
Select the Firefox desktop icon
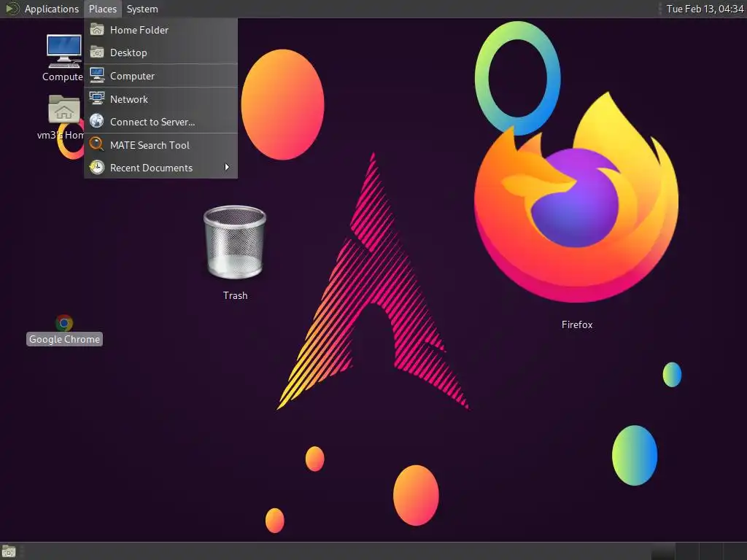[x=577, y=198]
